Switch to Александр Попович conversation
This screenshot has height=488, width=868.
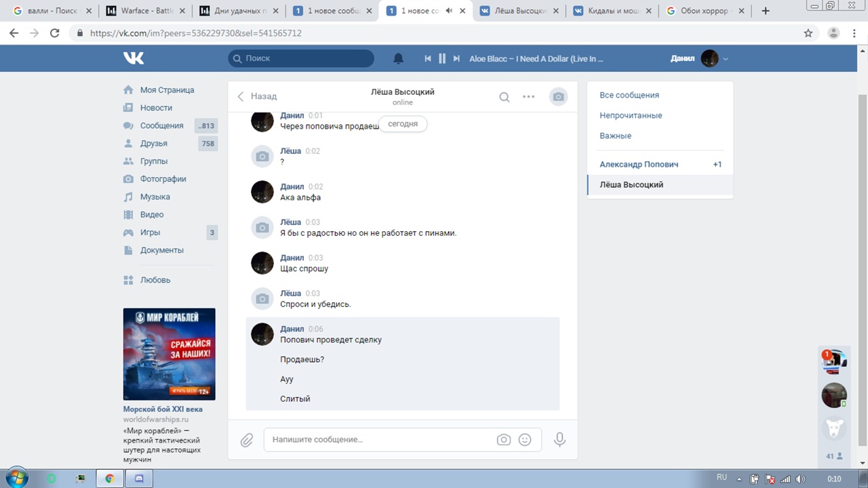(639, 164)
